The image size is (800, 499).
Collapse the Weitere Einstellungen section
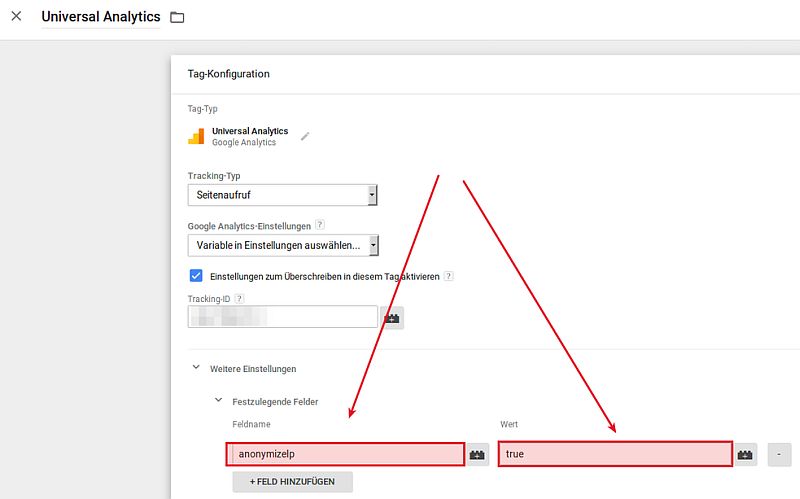(x=196, y=367)
